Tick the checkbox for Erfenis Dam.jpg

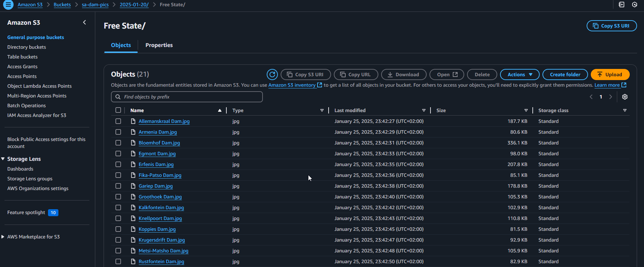(x=118, y=164)
